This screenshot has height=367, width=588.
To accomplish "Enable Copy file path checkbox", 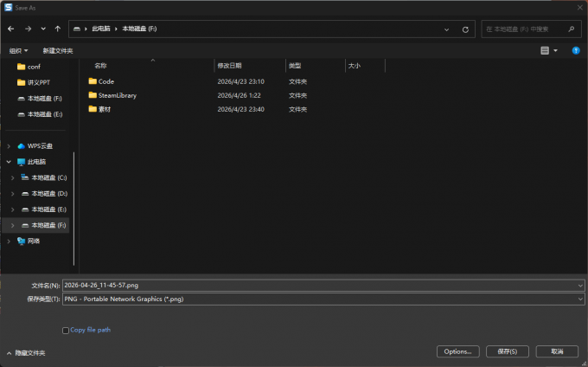I will point(66,331).
